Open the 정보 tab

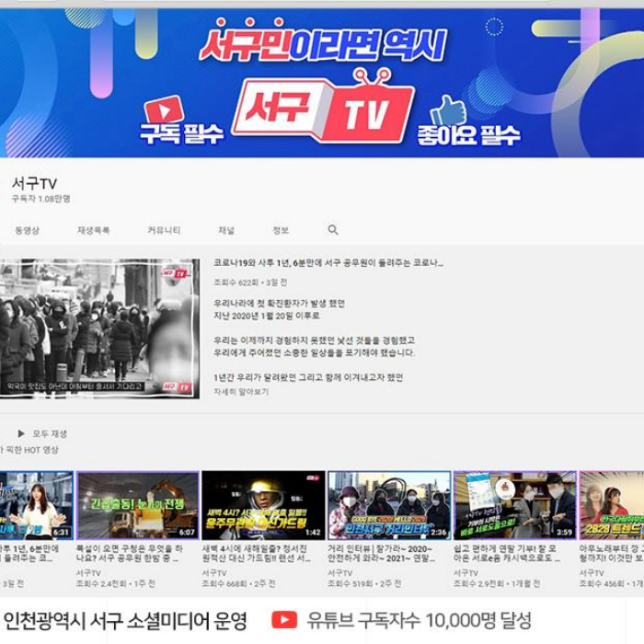pos(281,230)
